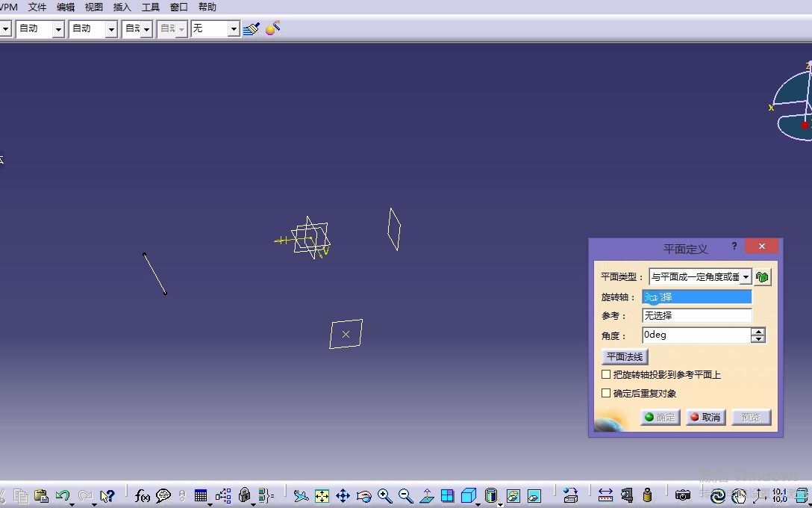This screenshot has height=508, width=812.
Task: Click the Hide/Show icon
Action: [x=513, y=496]
